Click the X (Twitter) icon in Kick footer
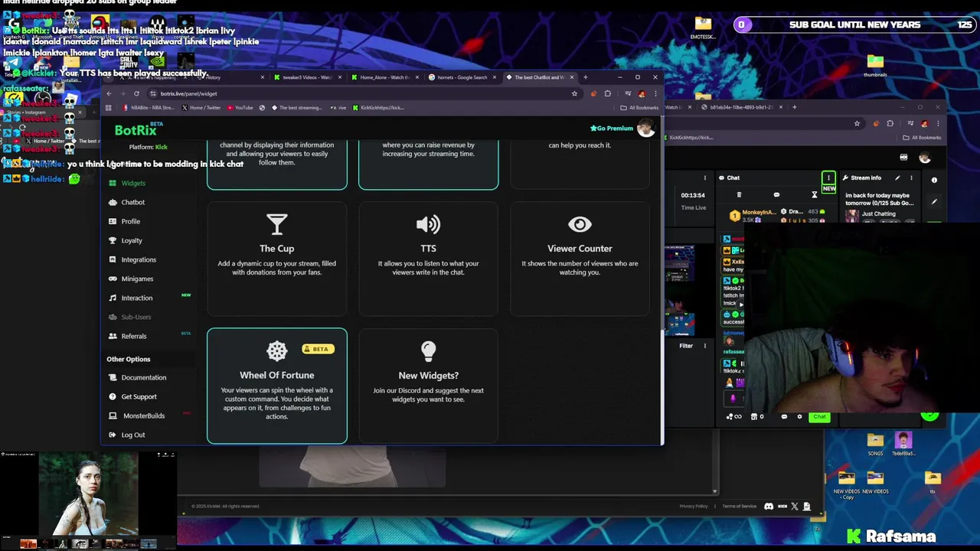Image resolution: width=980 pixels, height=551 pixels. click(x=794, y=506)
